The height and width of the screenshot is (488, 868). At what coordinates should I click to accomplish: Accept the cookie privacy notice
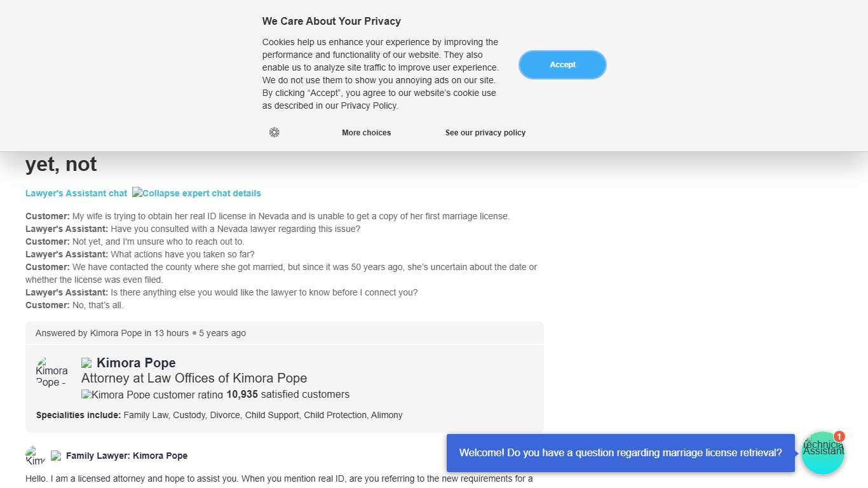tap(562, 65)
